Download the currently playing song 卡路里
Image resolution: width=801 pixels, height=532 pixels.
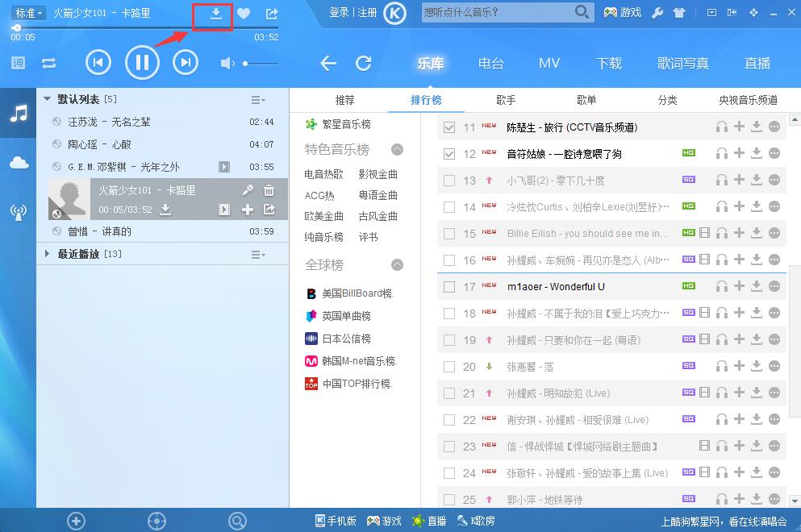(x=213, y=14)
